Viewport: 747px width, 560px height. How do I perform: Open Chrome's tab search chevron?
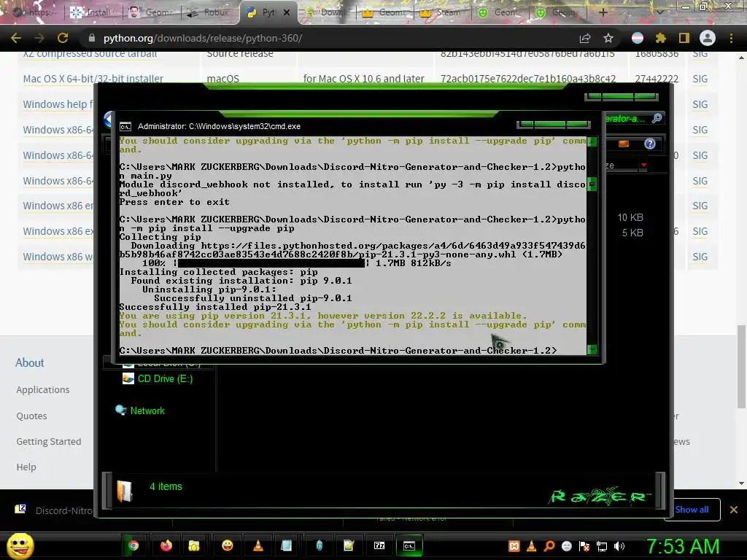(x=659, y=12)
